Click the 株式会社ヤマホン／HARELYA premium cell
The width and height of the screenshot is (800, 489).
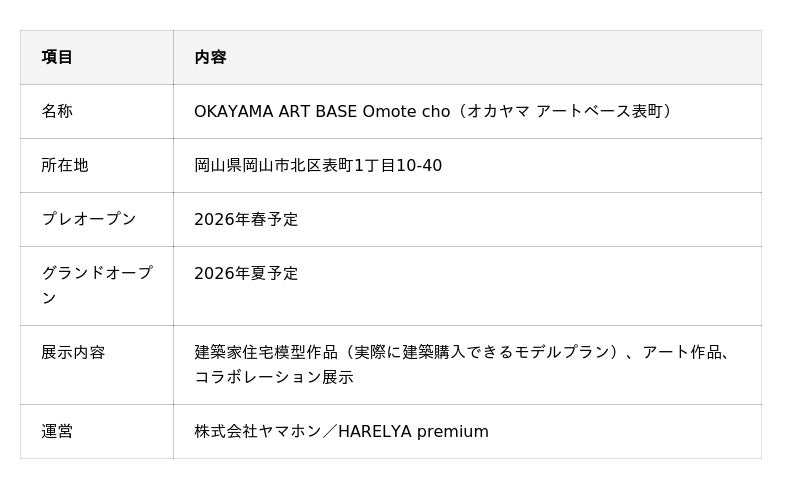tap(341, 431)
